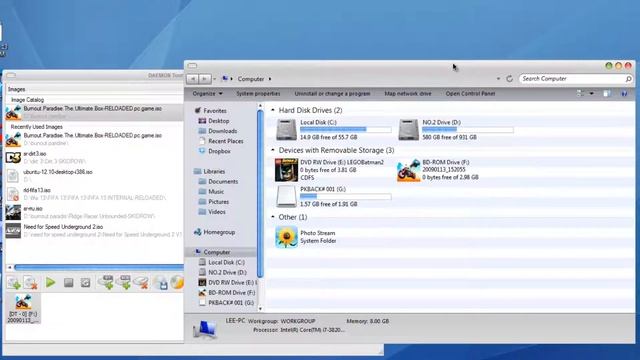Image resolution: width=640 pixels, height=360 pixels.
Task: Refresh the Computer window
Action: click(x=509, y=78)
